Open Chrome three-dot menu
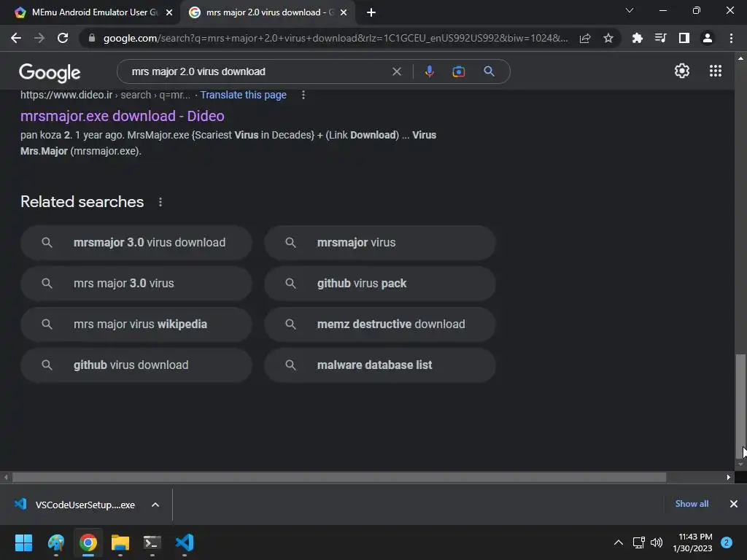Image resolution: width=747 pixels, height=560 pixels. point(731,38)
